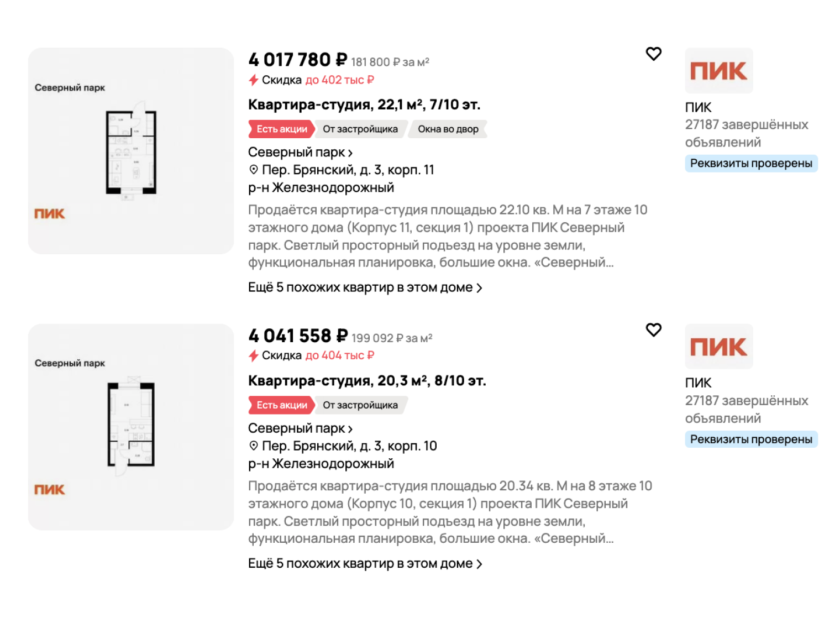Viewport: 840px width, 639px height.
Task: Expand similar apartments in корп. 11 listing
Action: click(365, 287)
